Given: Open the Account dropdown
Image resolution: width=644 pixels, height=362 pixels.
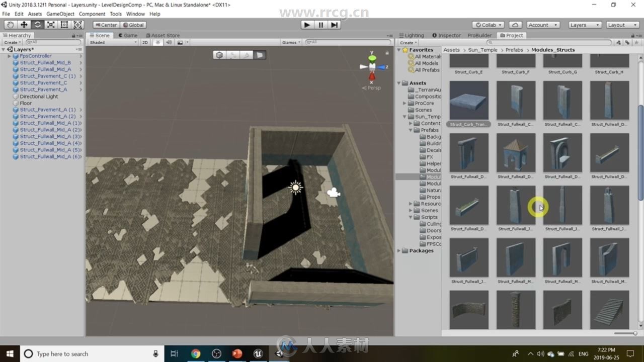Looking at the screenshot, I should coord(543,25).
